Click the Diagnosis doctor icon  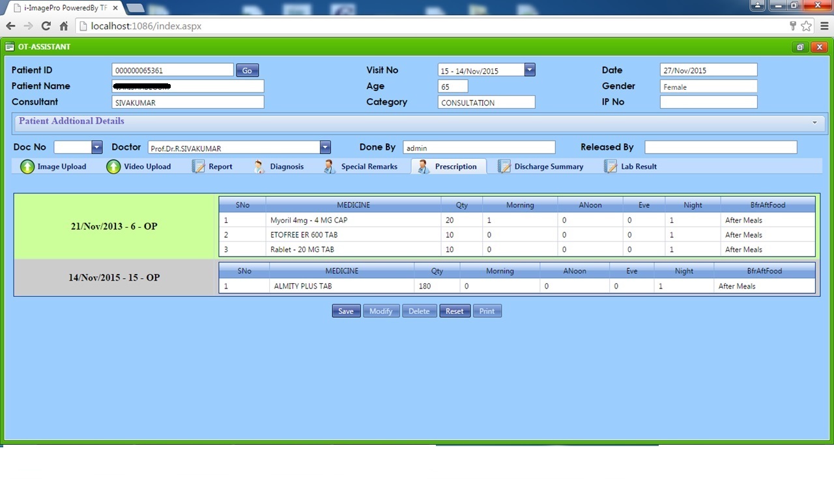pyautogui.click(x=259, y=167)
